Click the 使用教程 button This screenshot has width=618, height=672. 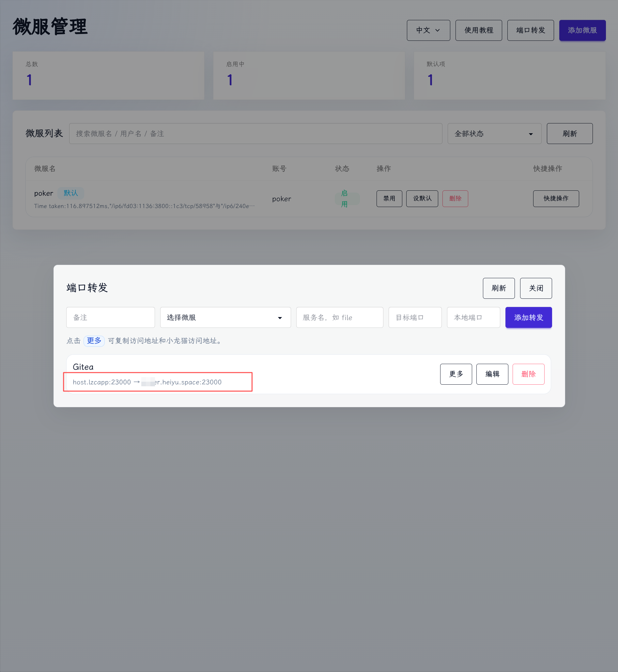pyautogui.click(x=479, y=30)
